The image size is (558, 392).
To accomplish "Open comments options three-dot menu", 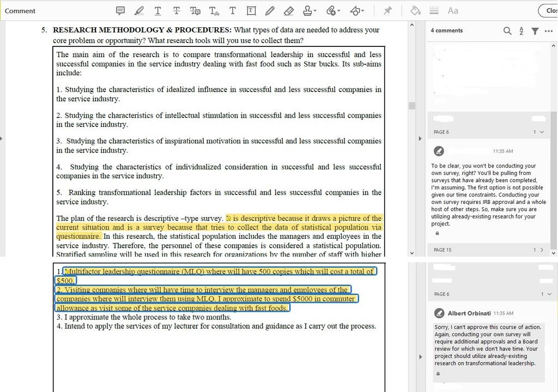I will pyautogui.click(x=548, y=31).
